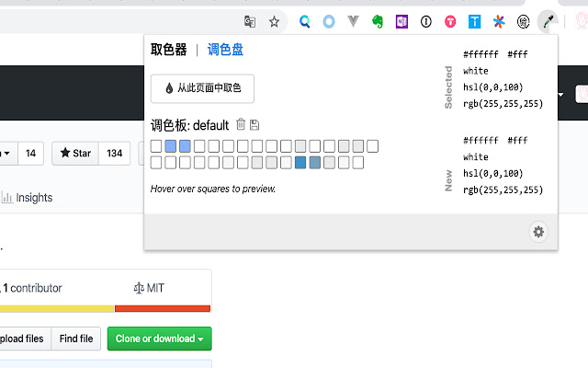The width and height of the screenshot is (588, 368).
Task: Open the green Evernote elephant extension
Action: point(378,21)
